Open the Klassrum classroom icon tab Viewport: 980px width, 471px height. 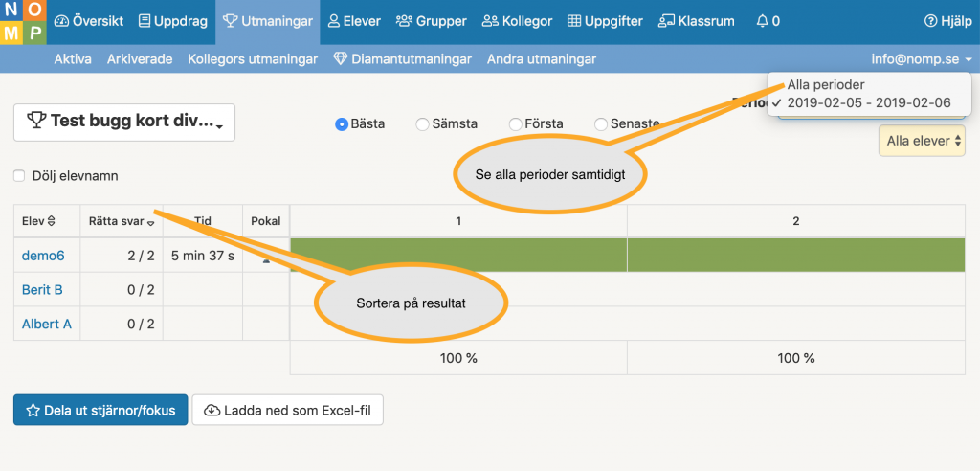point(665,21)
